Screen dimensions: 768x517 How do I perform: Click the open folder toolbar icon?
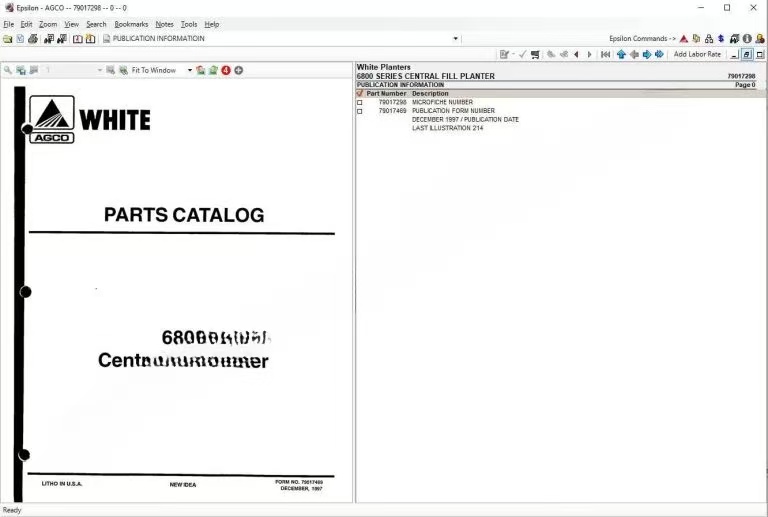(x=8, y=39)
